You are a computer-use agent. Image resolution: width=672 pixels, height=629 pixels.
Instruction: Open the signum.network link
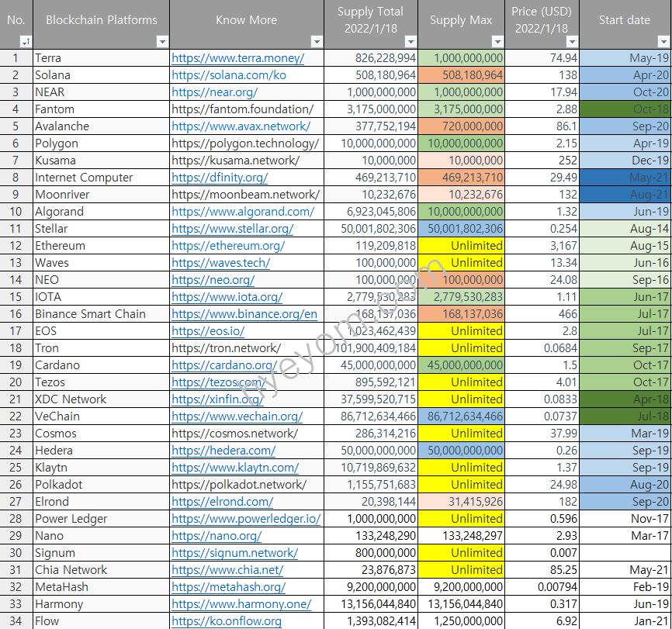pos(235,553)
